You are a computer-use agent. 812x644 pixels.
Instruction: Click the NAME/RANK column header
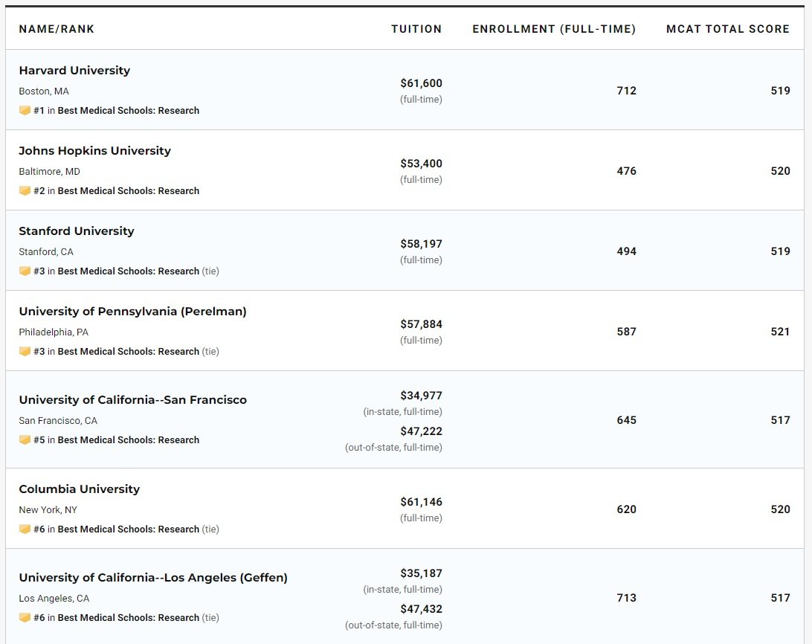(x=57, y=29)
